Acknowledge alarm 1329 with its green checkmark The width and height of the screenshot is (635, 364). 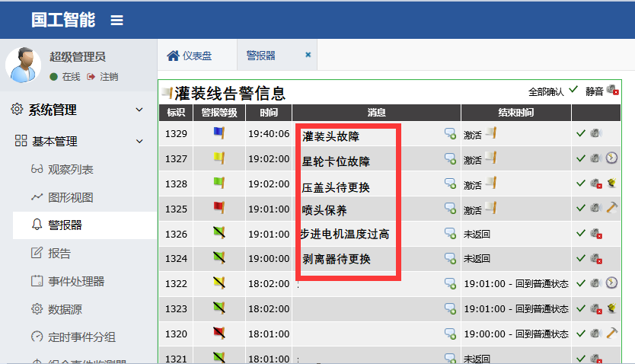581,134
